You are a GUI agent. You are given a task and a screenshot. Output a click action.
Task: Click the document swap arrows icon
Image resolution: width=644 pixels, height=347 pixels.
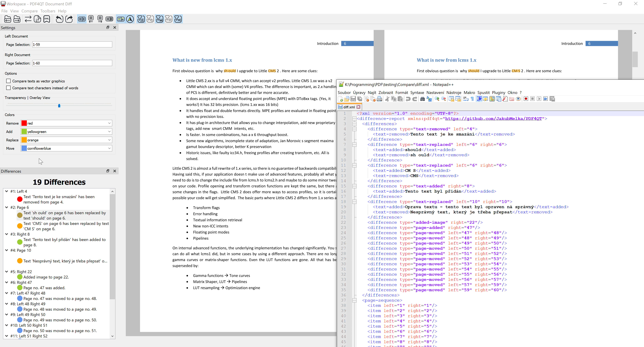click(x=37, y=19)
